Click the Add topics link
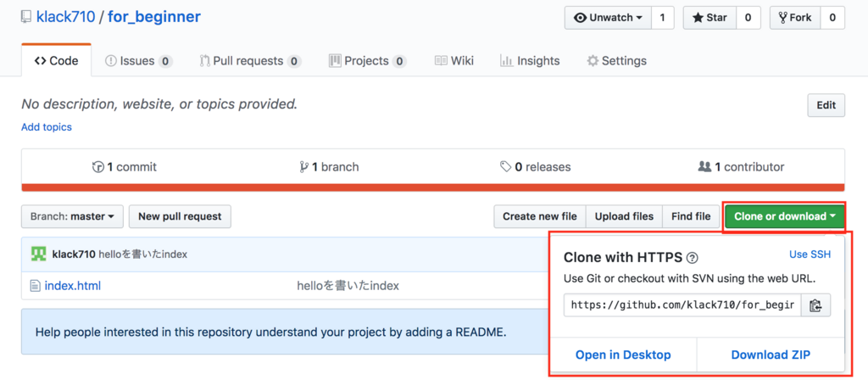Image resolution: width=868 pixels, height=380 pixels. point(47,127)
